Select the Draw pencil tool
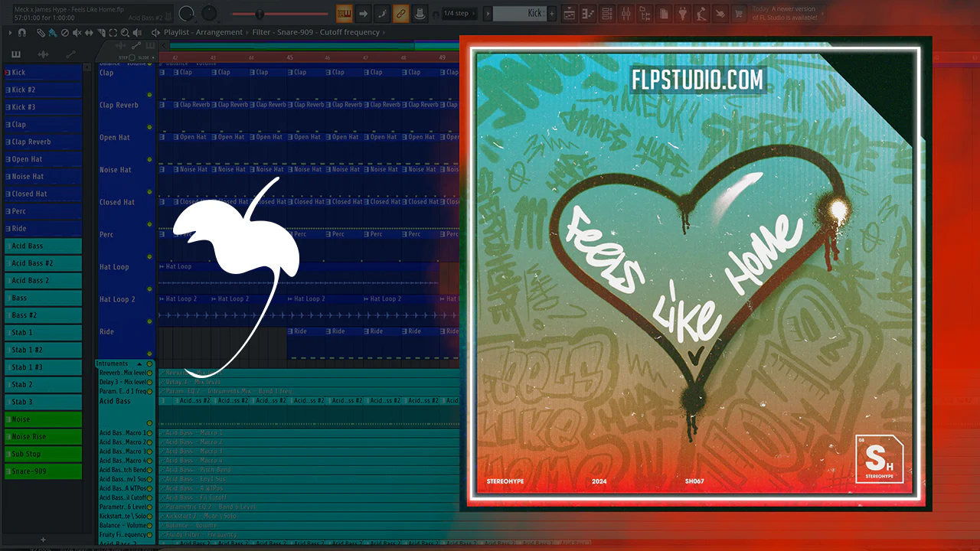This screenshot has width=980, height=551. [41, 33]
